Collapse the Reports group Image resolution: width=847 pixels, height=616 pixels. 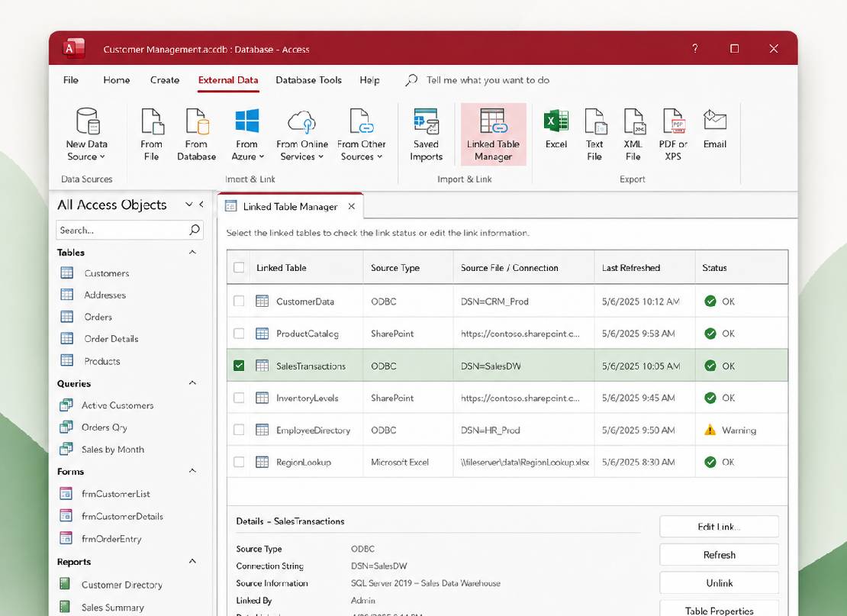[192, 561]
